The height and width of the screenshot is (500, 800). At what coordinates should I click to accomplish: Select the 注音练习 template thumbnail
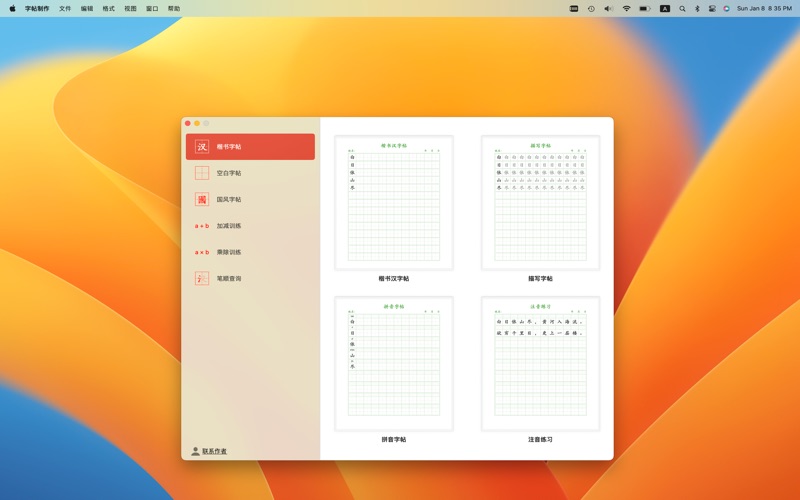click(x=540, y=364)
